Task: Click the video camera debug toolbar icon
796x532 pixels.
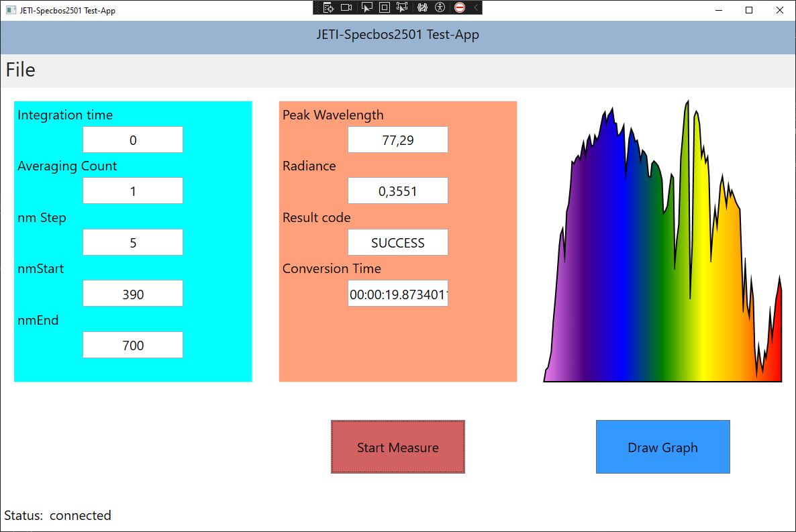Action: [346, 7]
